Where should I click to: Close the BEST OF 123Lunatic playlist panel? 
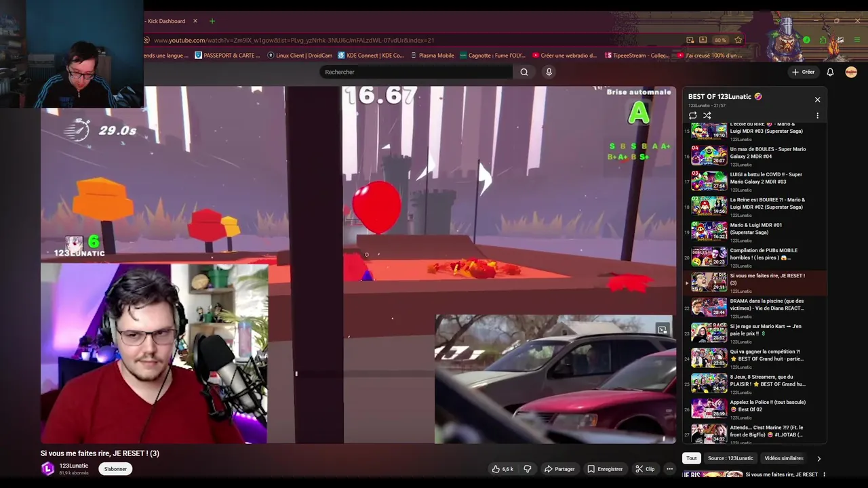(817, 100)
